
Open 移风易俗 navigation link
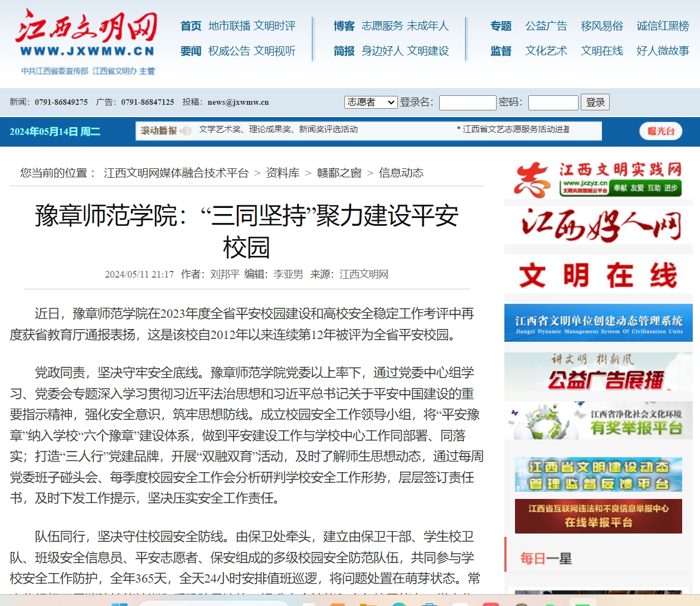click(x=602, y=26)
